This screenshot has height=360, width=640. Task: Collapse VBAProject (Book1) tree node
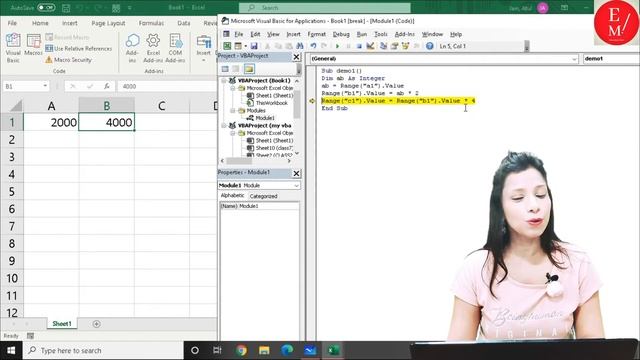(224, 81)
